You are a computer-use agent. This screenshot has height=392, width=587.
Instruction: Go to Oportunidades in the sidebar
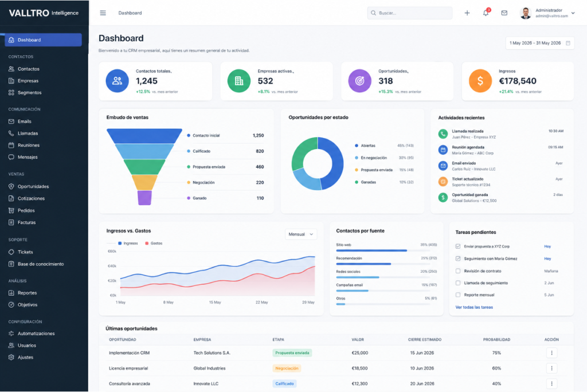click(x=33, y=186)
